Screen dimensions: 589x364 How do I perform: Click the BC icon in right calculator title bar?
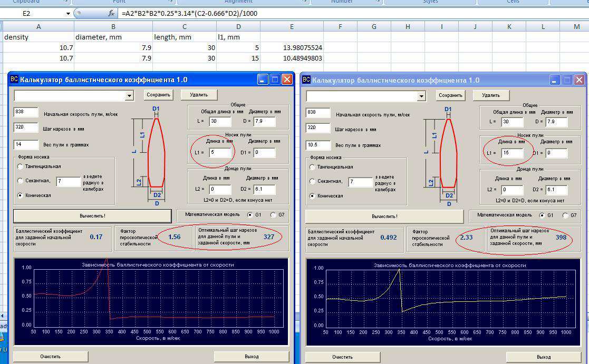pos(306,80)
